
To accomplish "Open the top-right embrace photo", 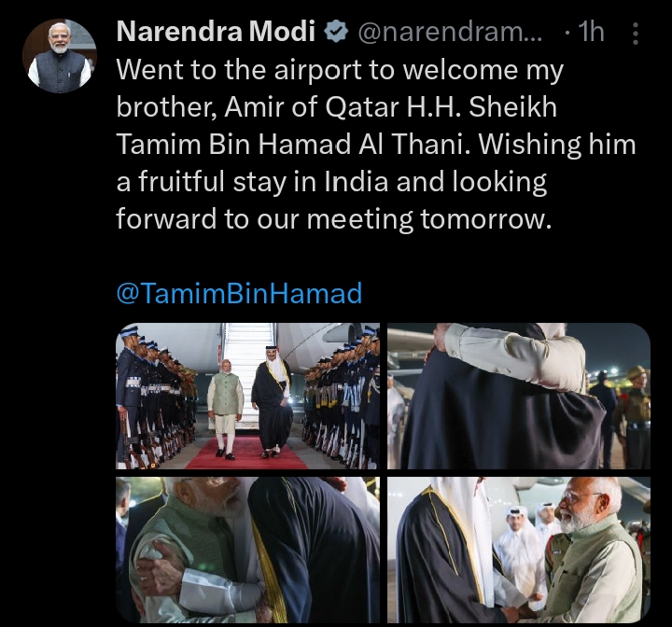I will 519,396.
